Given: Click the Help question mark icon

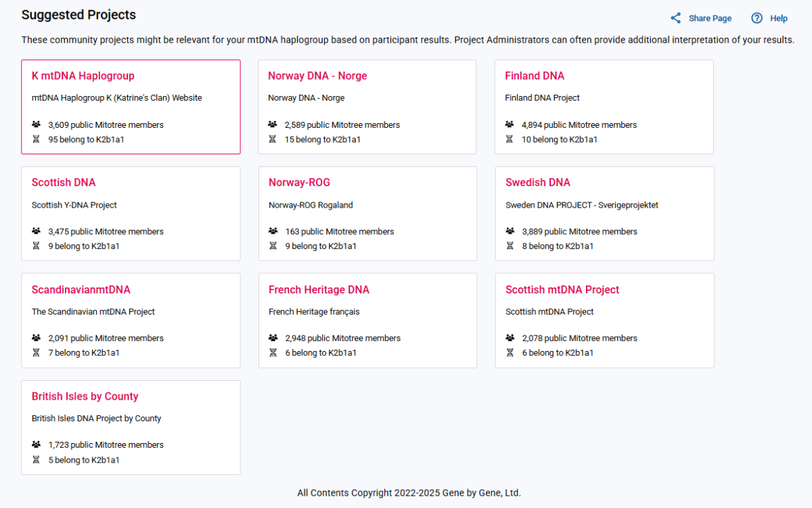Looking at the screenshot, I should (757, 18).
